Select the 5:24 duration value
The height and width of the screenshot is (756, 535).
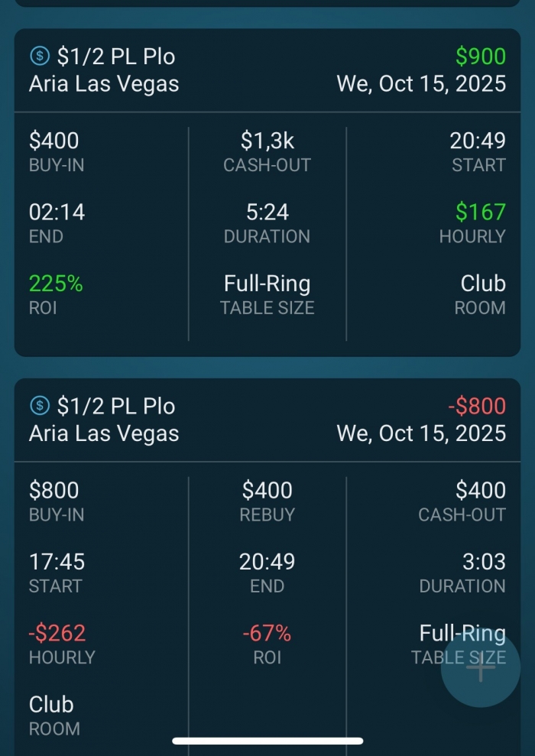click(267, 212)
